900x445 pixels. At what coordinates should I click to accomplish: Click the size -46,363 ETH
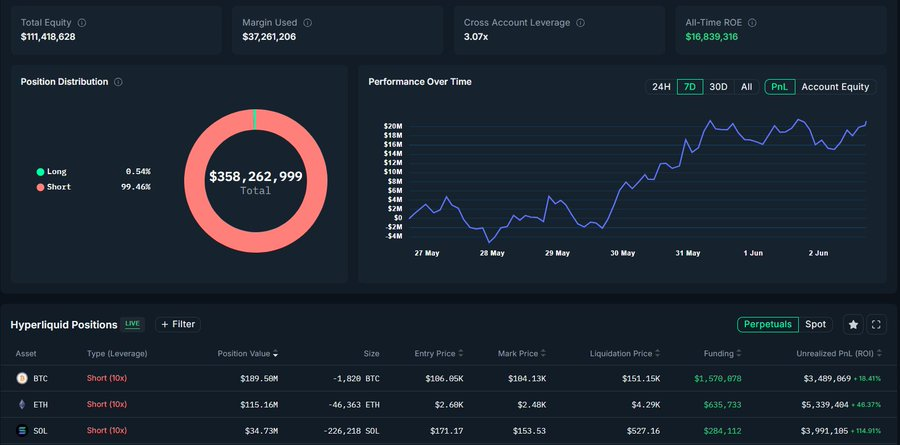coord(352,405)
